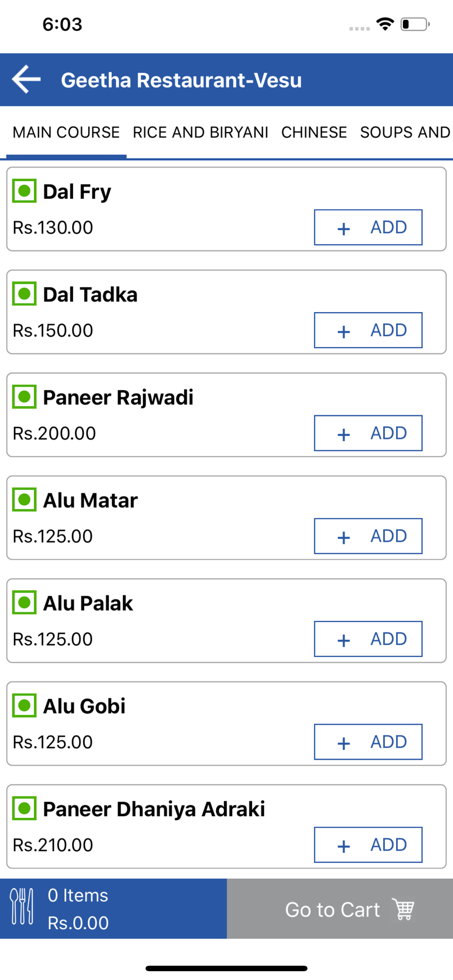This screenshot has height=980, width=453.
Task: Add Alu Palak to the order
Action: 368,639
